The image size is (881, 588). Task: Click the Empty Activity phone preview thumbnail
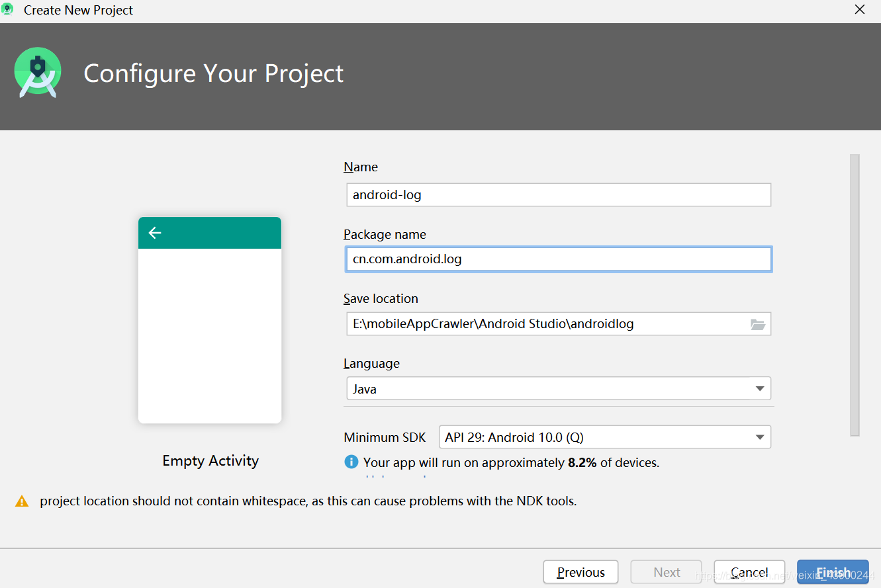pos(210,320)
